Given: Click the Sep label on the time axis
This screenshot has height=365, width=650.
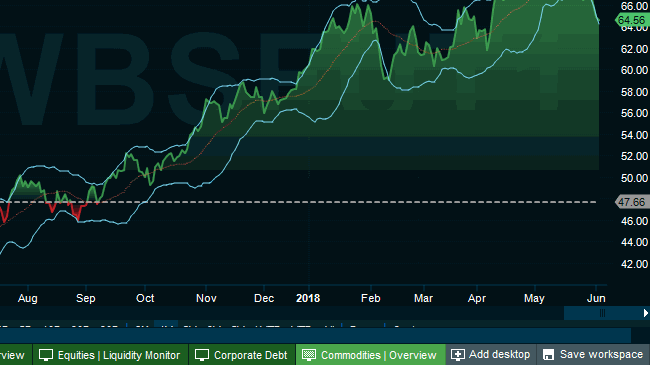Looking at the screenshot, I should (86, 298).
